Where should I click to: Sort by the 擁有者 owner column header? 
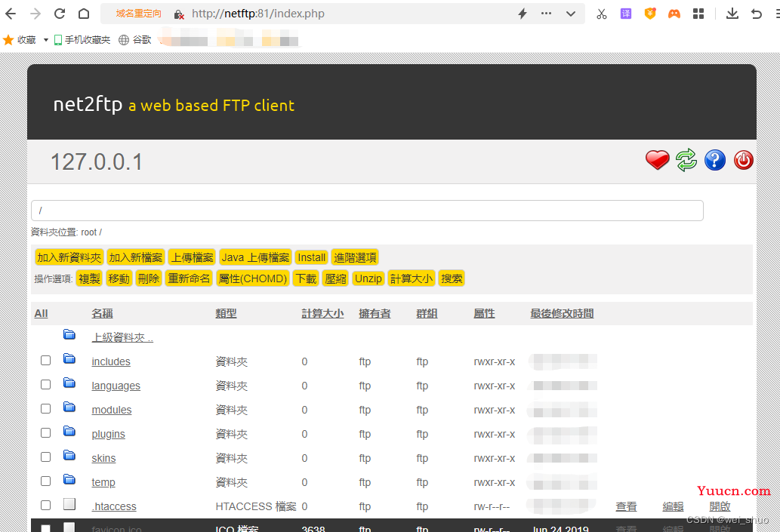[375, 314]
